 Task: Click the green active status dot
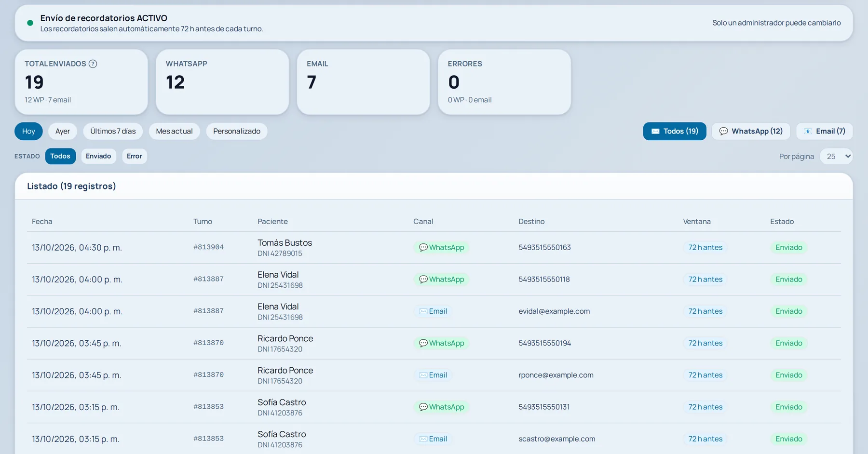[x=30, y=23]
